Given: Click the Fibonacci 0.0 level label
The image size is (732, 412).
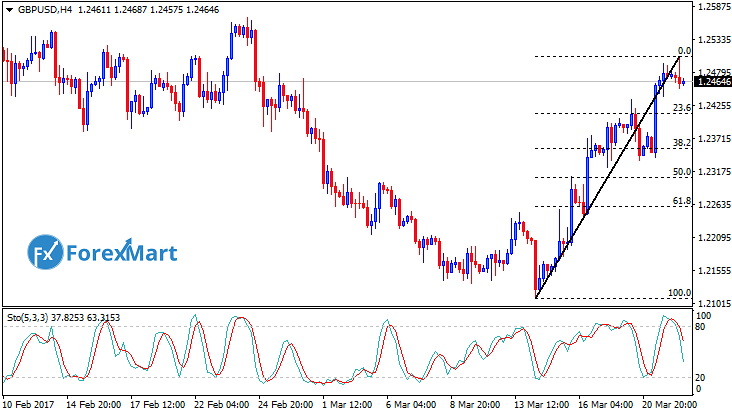Looking at the screenshot, I should click(x=684, y=50).
